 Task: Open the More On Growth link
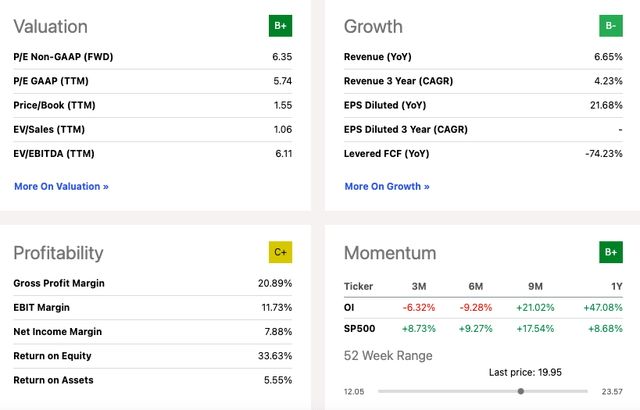click(387, 186)
